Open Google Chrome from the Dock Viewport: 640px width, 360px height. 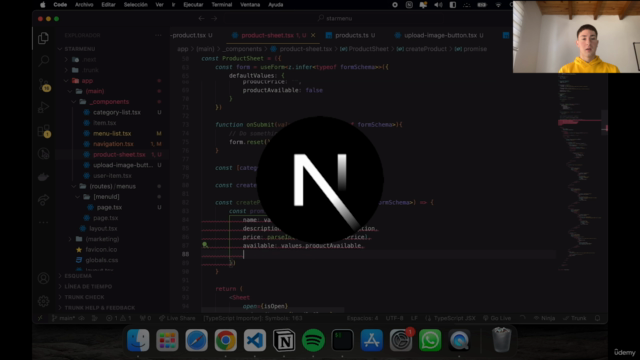tap(226, 340)
